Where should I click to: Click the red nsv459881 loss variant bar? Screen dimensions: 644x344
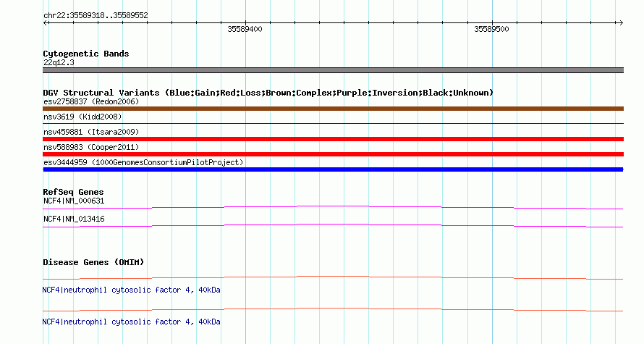333,139
